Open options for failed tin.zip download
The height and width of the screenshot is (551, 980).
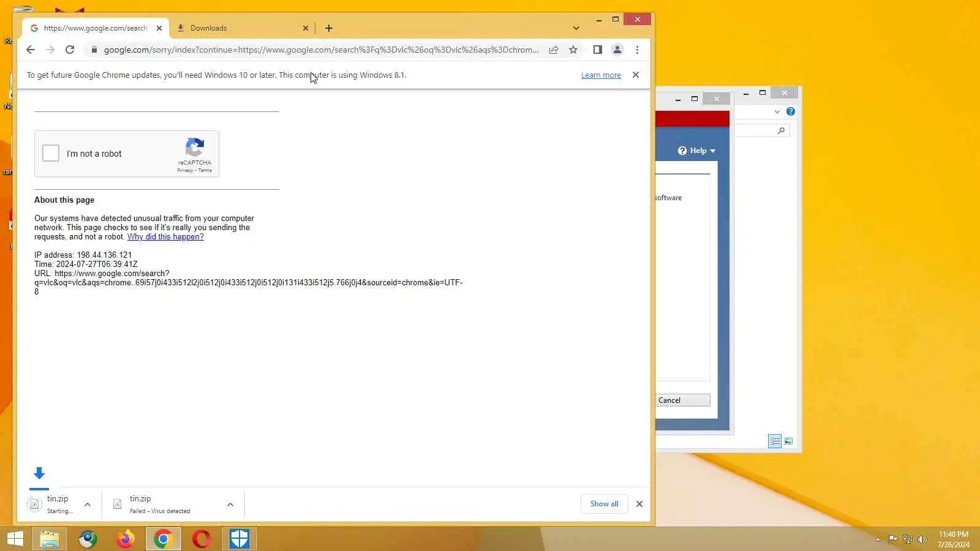tap(230, 504)
